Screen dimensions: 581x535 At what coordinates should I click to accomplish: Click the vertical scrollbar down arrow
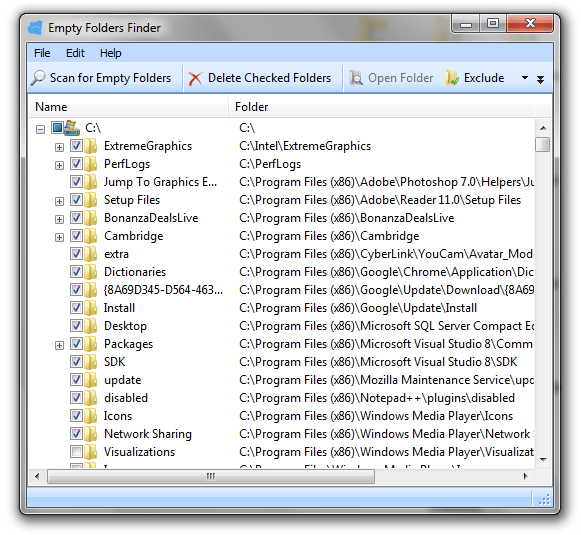pyautogui.click(x=543, y=460)
